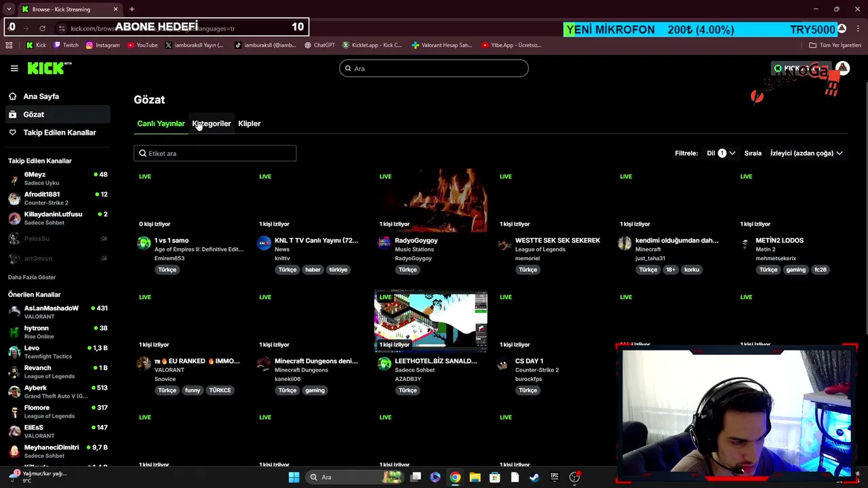
Task: Expand the browser tab list chevron
Action: click(9, 9)
